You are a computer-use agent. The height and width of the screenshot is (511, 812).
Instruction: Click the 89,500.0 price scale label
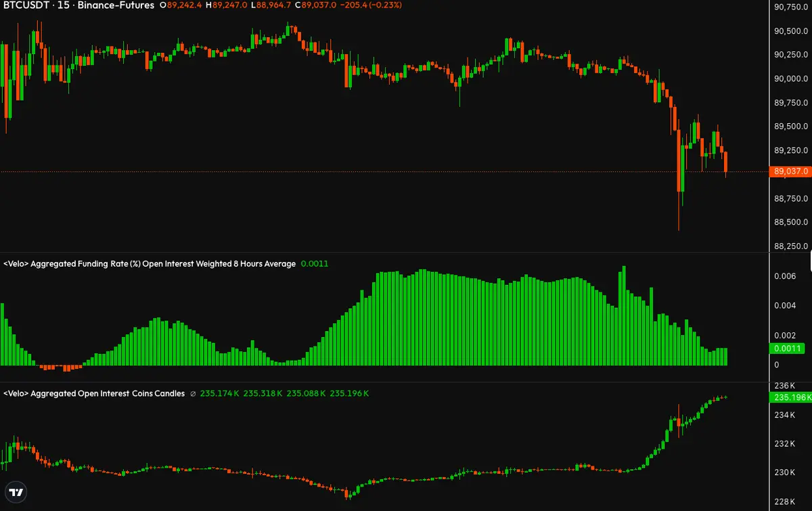[x=792, y=127]
